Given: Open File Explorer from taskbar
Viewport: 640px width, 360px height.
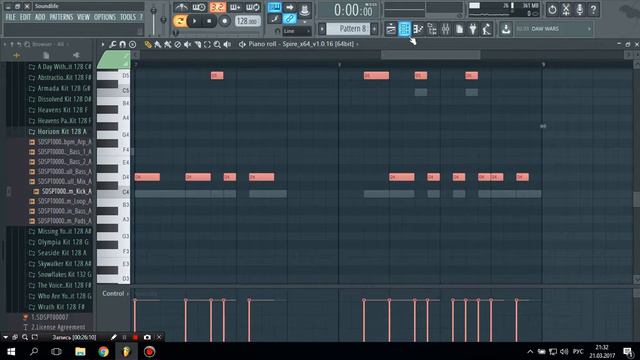Looking at the screenshot, I should click(x=80, y=351).
